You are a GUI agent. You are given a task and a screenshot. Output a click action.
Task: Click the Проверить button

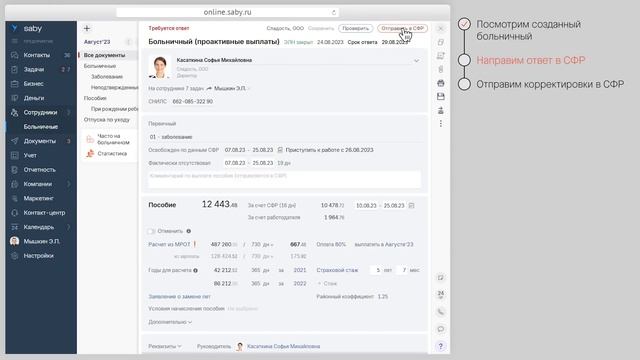[356, 29]
